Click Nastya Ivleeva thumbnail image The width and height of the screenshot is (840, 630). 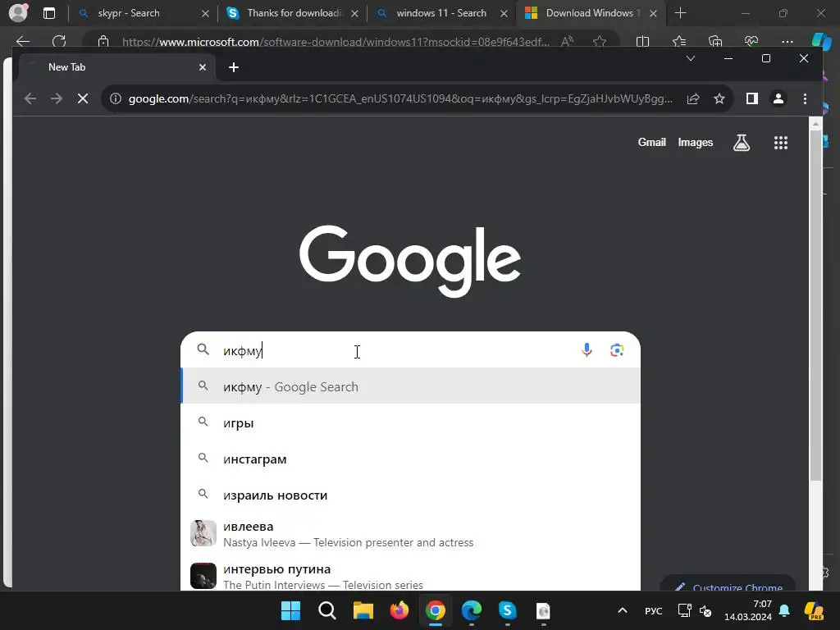[203, 533]
